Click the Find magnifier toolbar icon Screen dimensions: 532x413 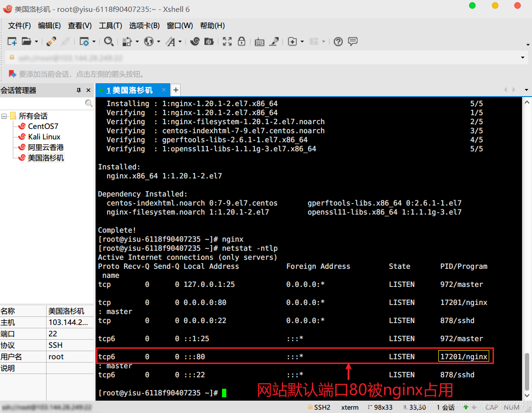[108, 41]
